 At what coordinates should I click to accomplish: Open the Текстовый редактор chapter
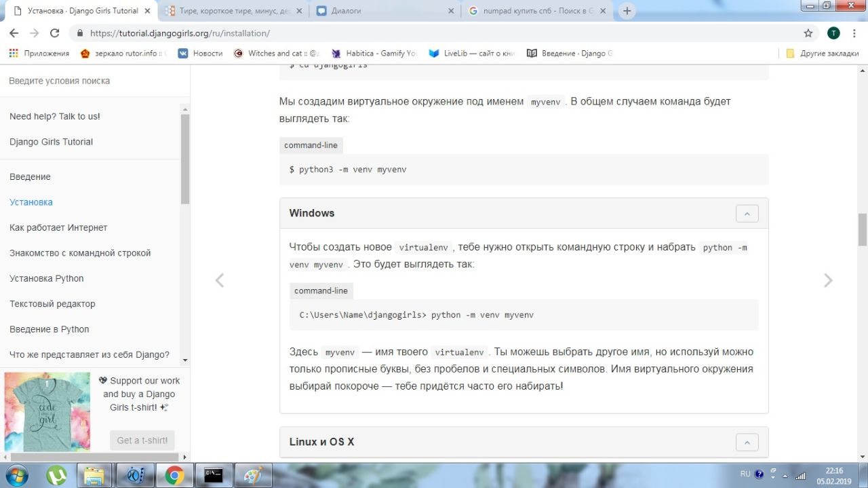point(52,304)
